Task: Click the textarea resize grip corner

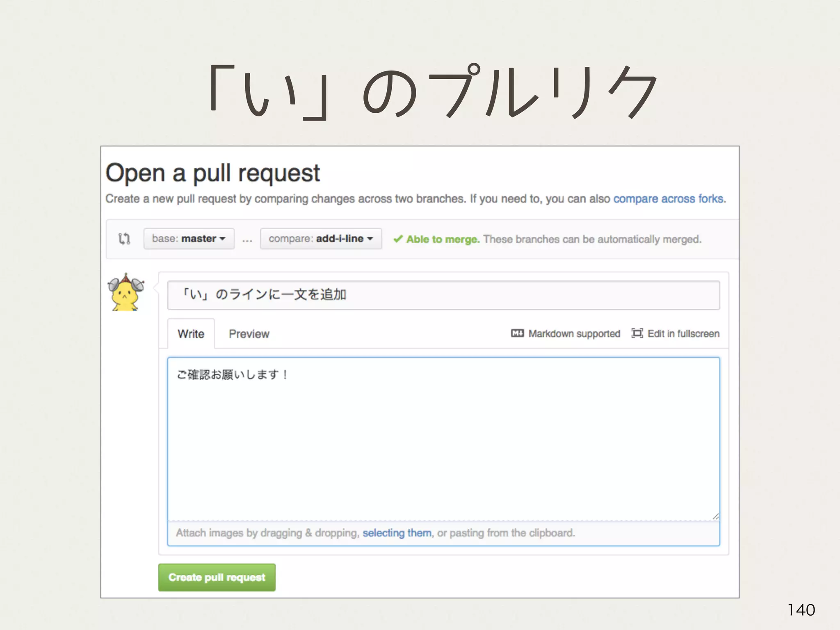Action: coord(715,516)
